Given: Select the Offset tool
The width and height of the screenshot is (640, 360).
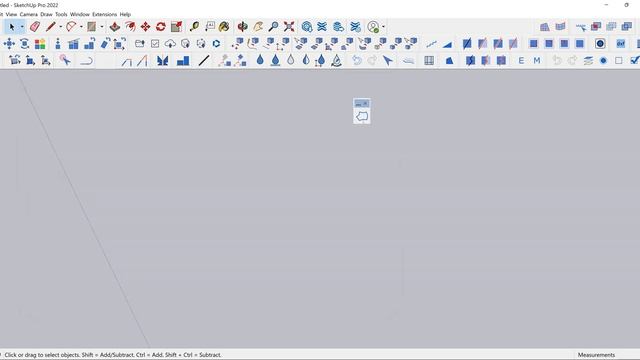Looking at the screenshot, I should (130, 27).
